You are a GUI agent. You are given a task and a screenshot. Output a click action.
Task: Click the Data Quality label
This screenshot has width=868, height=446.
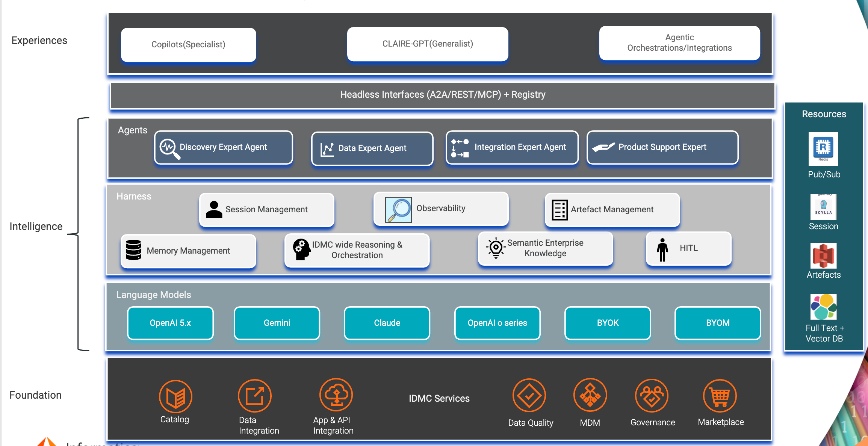pyautogui.click(x=531, y=423)
